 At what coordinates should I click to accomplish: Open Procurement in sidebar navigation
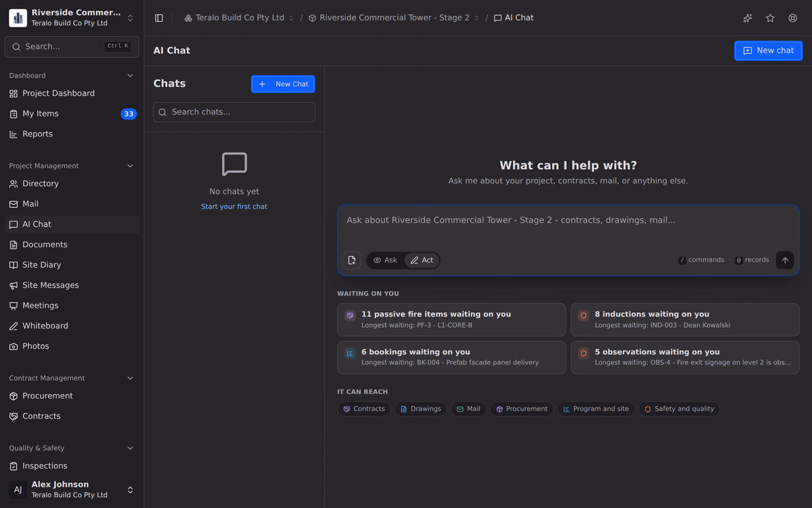coord(72,396)
